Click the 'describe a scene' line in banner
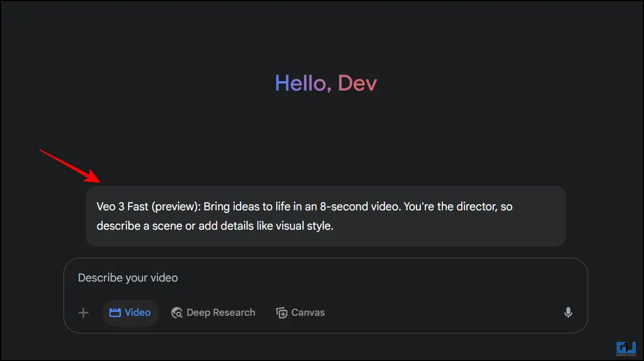Viewport: 644px width, 361px height. point(215,226)
